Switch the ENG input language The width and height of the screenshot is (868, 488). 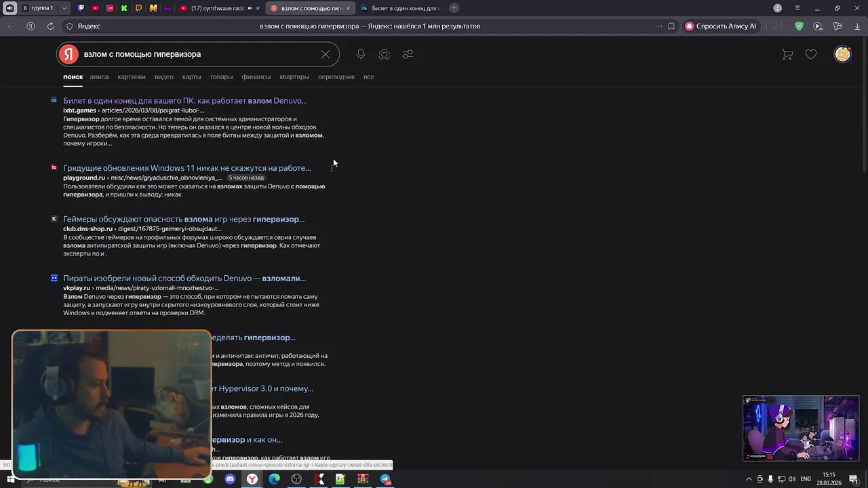click(806, 479)
